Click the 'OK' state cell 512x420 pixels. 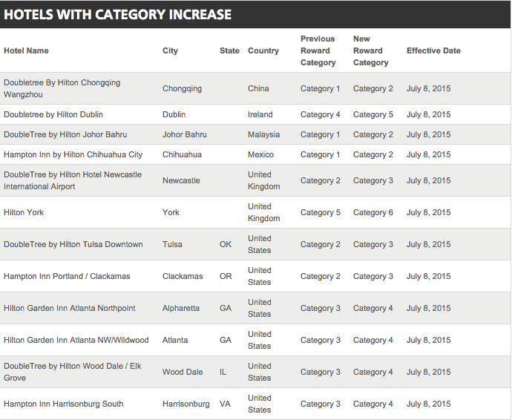click(226, 244)
